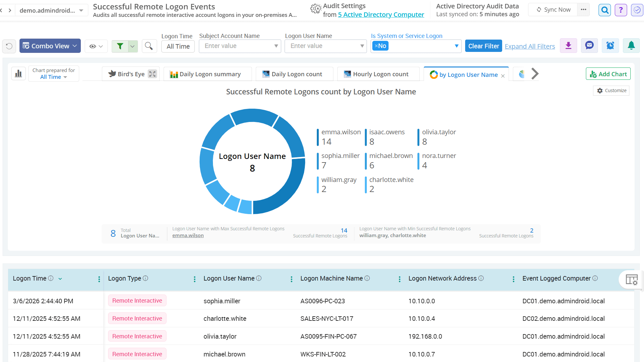Click the green alert bell icon

tap(631, 46)
